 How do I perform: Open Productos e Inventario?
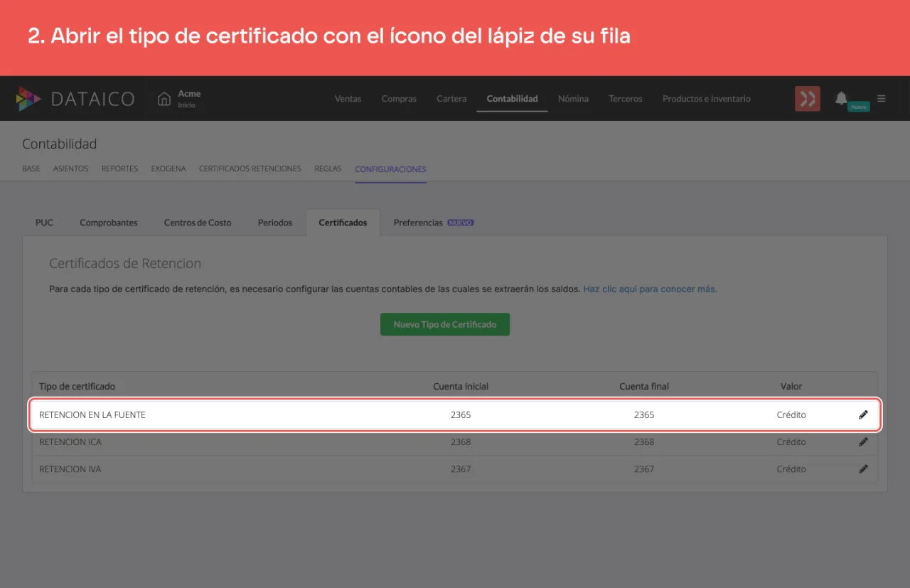707,99
